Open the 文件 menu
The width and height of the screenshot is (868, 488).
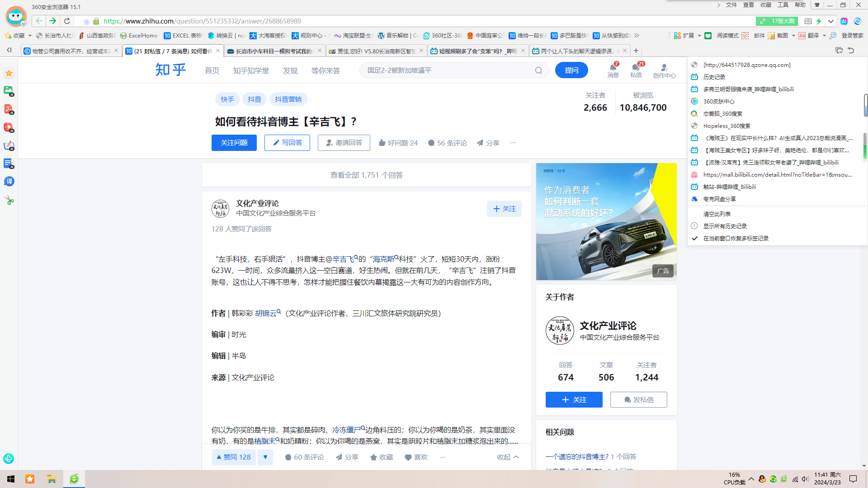coord(731,5)
